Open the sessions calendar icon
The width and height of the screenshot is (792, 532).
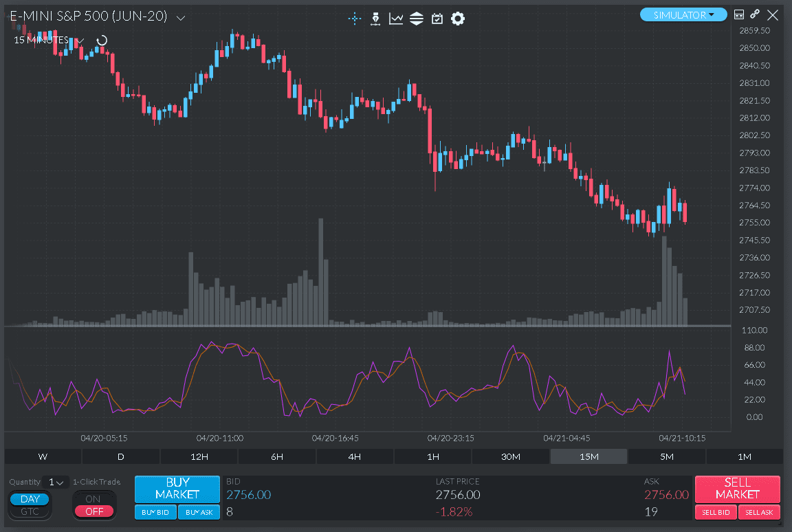(437, 19)
